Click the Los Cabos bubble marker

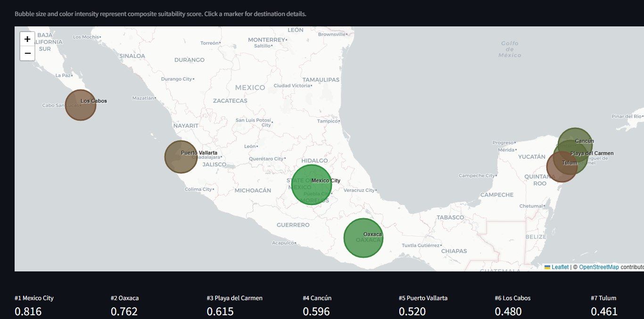(x=80, y=105)
